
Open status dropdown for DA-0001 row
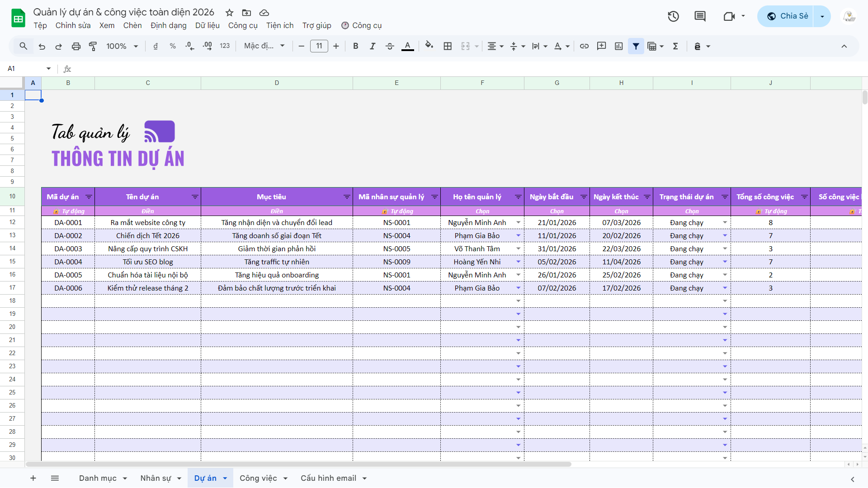[725, 222]
